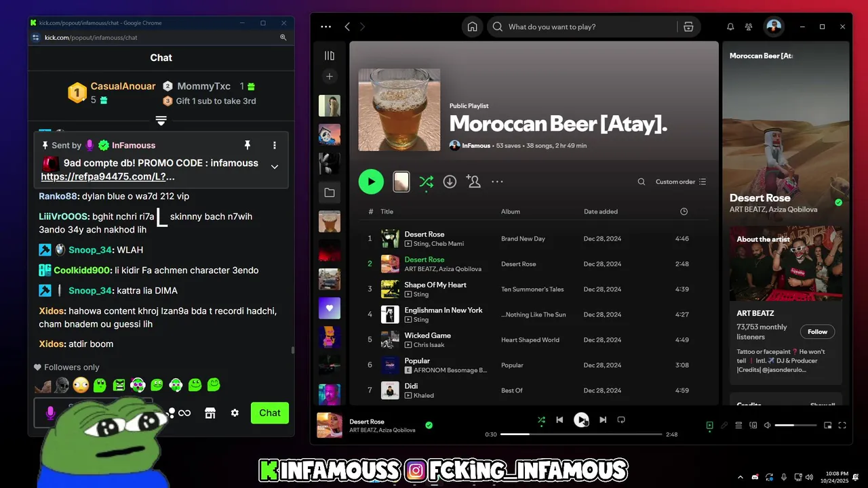Open Spotify notifications bell
This screenshot has height=488, width=868.
point(730,27)
